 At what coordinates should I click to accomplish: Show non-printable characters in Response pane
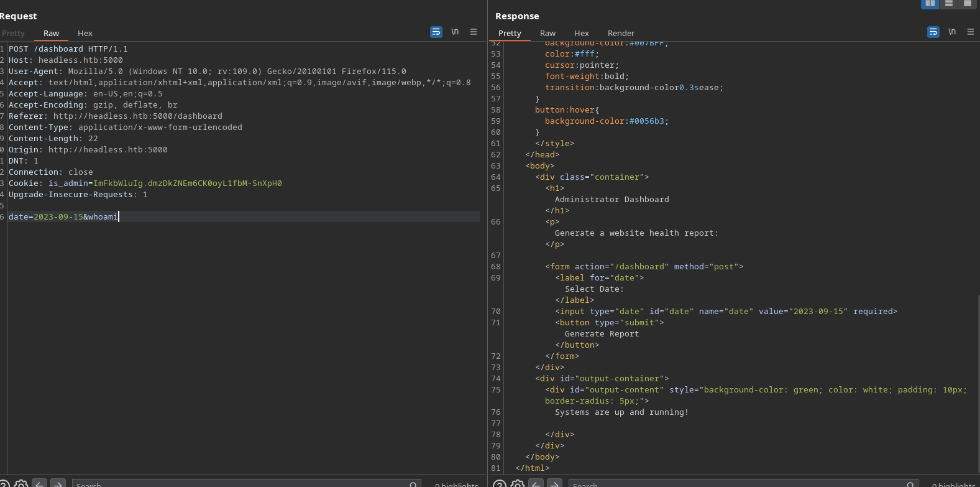tap(952, 32)
